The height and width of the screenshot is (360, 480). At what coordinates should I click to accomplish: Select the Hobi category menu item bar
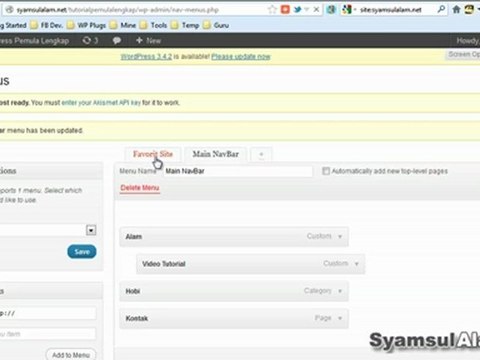(234, 291)
